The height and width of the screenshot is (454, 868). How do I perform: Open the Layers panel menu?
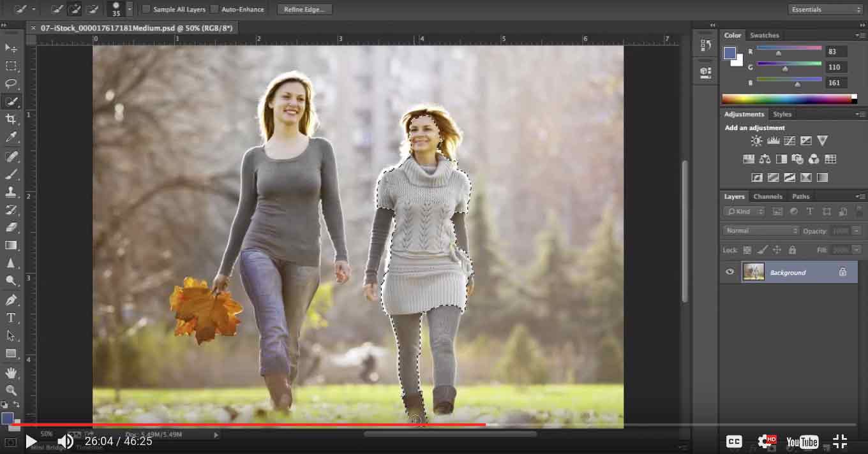point(862,196)
